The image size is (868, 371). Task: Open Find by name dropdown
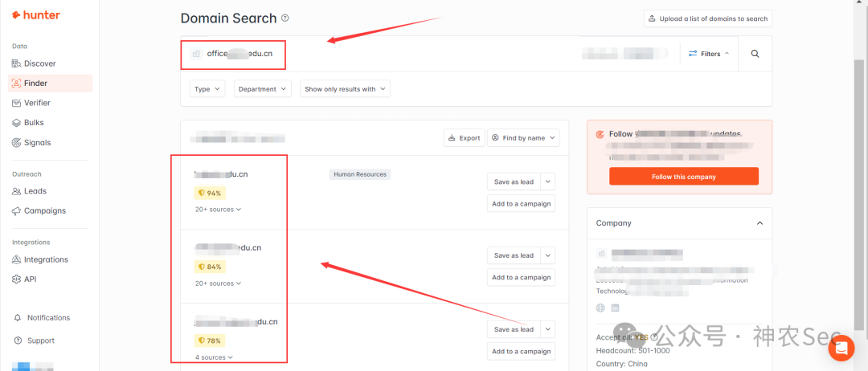click(x=523, y=137)
